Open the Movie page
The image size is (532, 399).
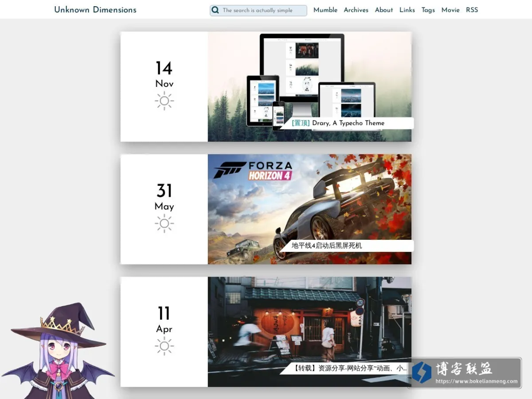pos(450,10)
